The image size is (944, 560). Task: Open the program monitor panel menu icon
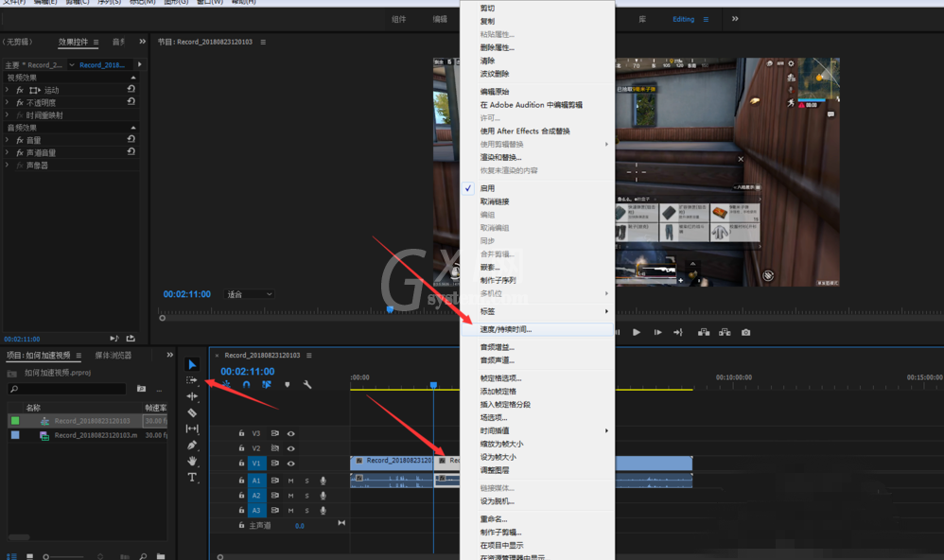[x=263, y=43]
